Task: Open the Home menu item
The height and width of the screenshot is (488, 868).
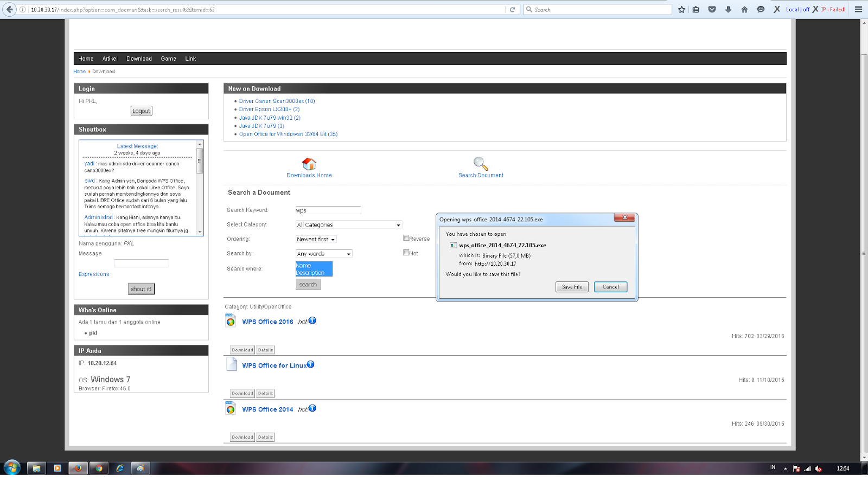Action: [86, 59]
